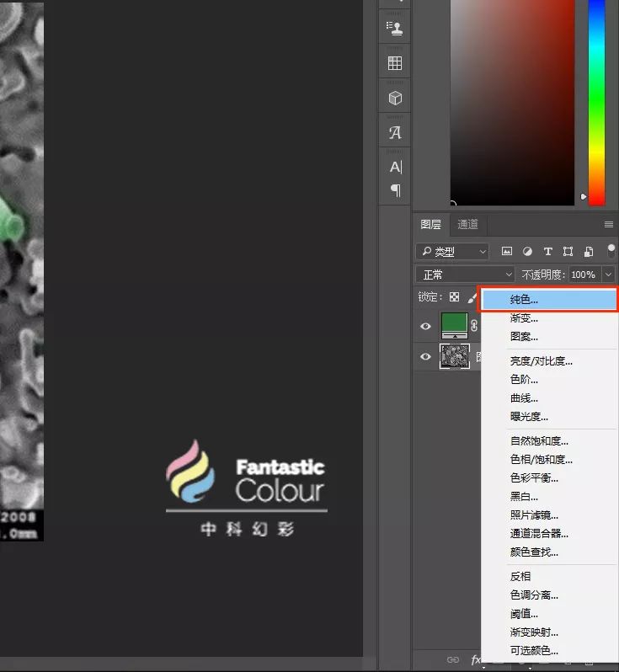Screen dimensions: 619x672
Task: Open the 类型 layer filter dropdown
Action: (453, 251)
